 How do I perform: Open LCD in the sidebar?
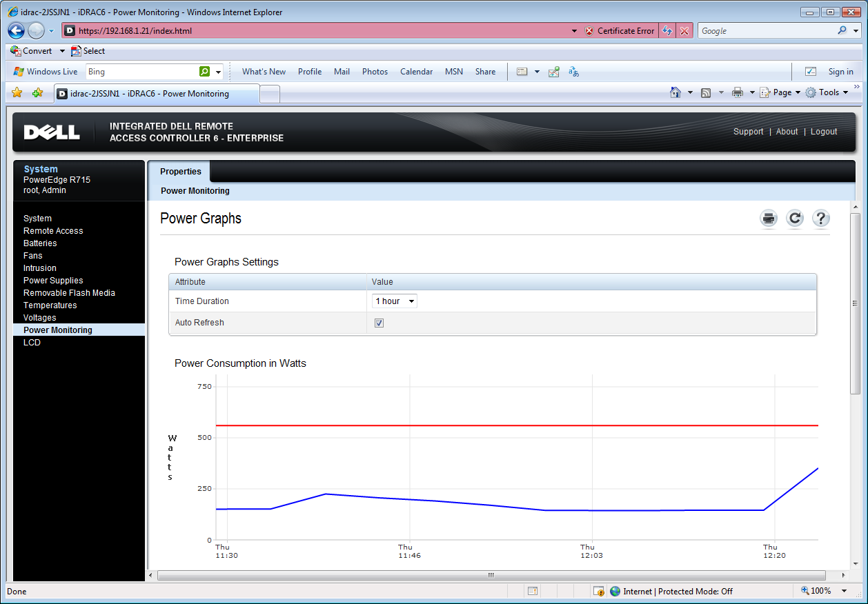32,343
